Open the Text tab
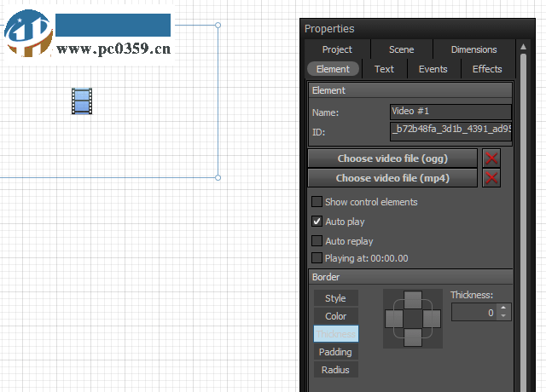Image resolution: width=546 pixels, height=392 pixels. (x=385, y=69)
